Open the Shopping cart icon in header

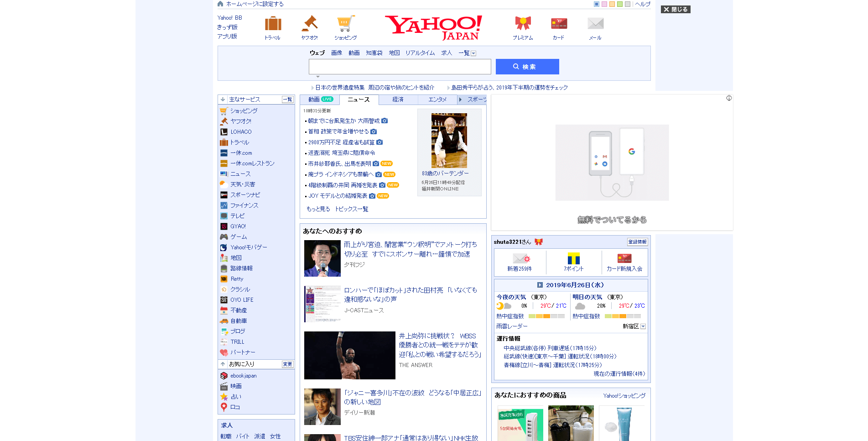click(x=346, y=24)
